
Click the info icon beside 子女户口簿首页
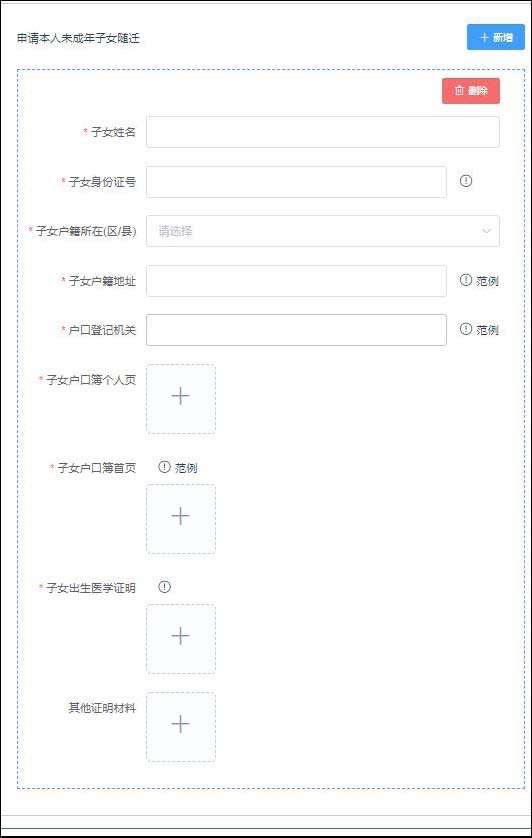click(x=164, y=467)
